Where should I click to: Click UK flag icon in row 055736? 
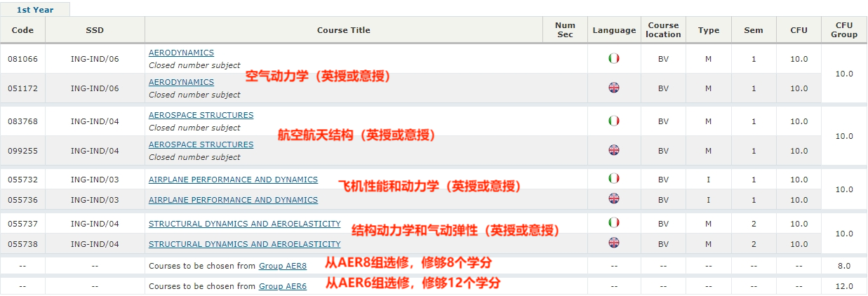(x=614, y=199)
